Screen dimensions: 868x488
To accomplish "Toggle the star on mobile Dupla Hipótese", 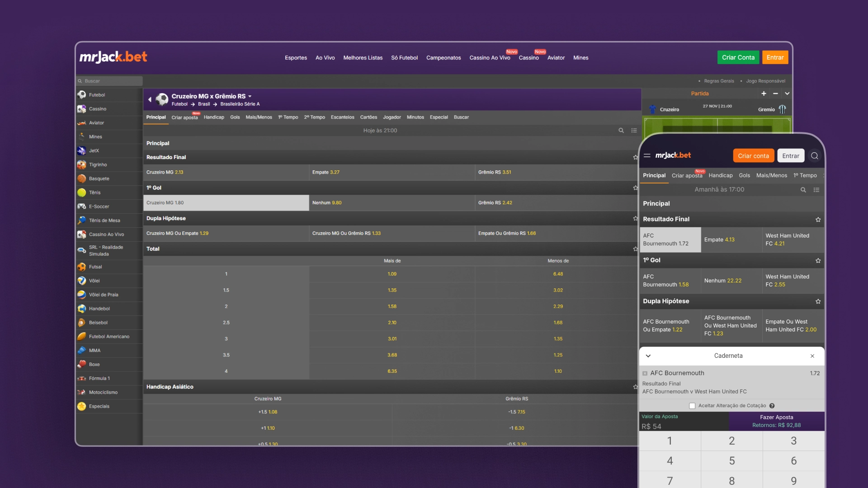I will click(x=818, y=301).
